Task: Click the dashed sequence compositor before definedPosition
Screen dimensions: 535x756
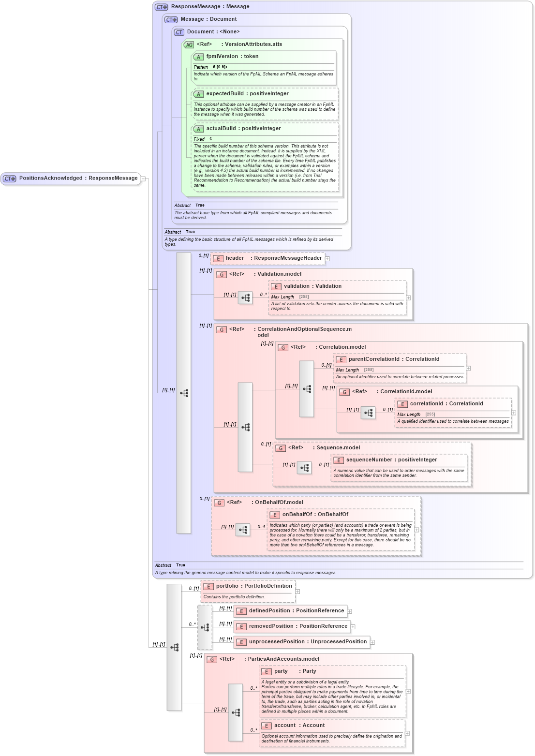Action: tap(205, 627)
